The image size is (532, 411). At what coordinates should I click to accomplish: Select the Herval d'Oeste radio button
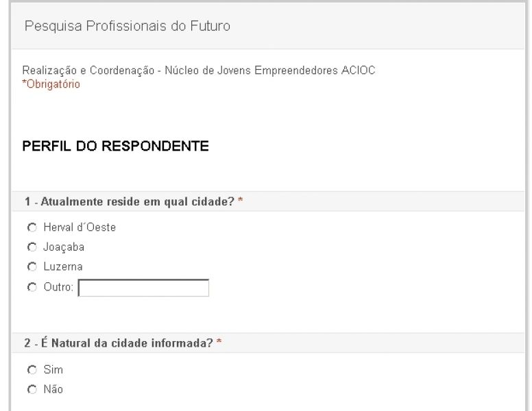[x=31, y=227]
